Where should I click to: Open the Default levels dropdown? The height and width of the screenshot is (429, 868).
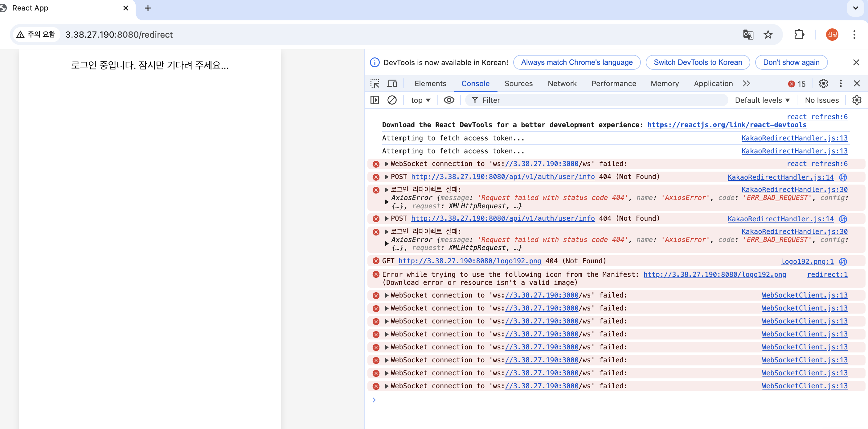[x=762, y=100]
